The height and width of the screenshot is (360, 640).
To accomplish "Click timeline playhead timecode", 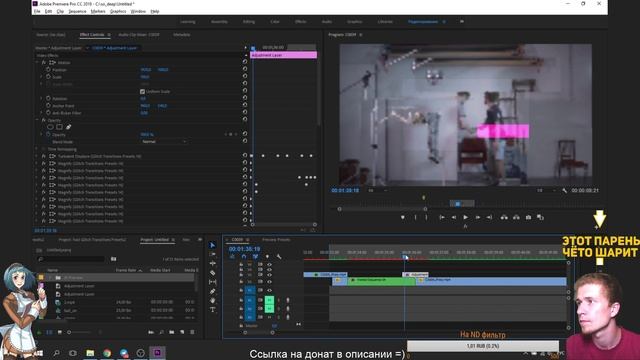I will [244, 249].
